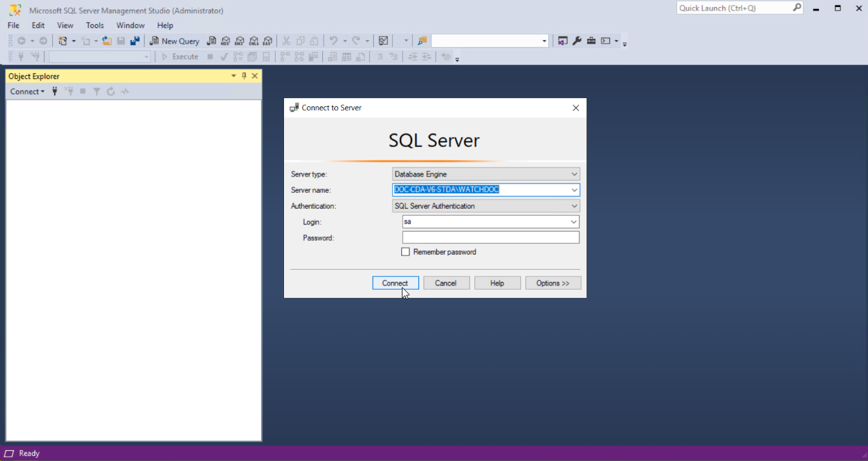Screen dimensions: 868x461
Task: Open the Toolbox briefcase icon
Action: tap(591, 41)
